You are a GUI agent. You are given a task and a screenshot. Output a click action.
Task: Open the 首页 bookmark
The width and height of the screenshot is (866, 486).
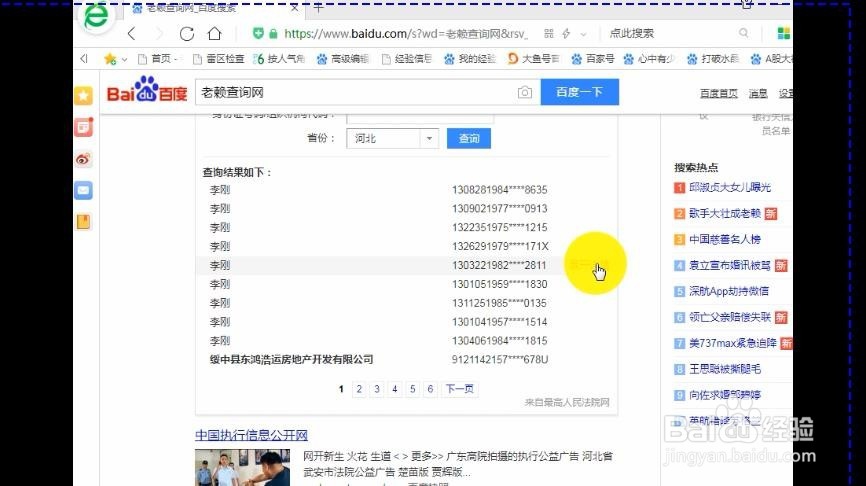click(157, 59)
